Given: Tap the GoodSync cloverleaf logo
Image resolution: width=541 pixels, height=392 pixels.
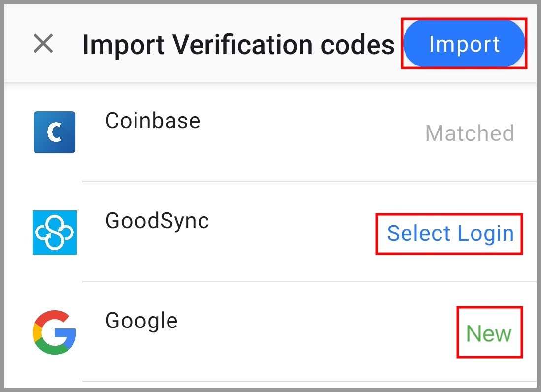Looking at the screenshot, I should click(54, 232).
